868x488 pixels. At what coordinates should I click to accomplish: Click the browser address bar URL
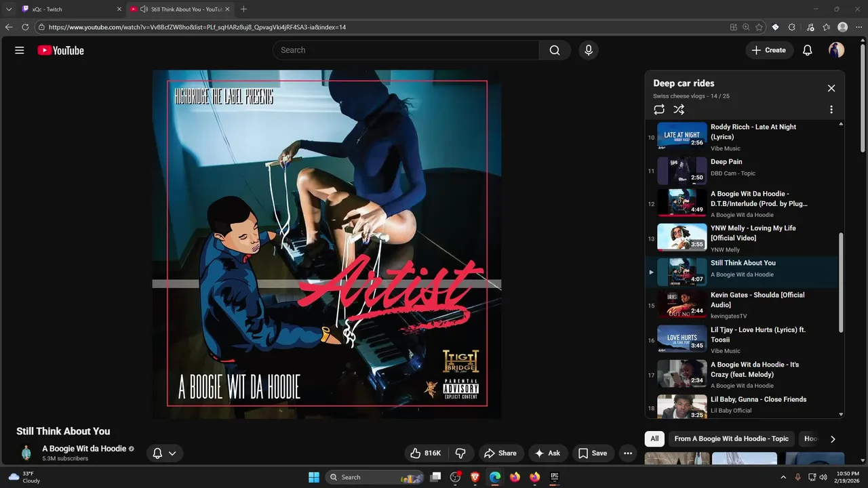[197, 27]
